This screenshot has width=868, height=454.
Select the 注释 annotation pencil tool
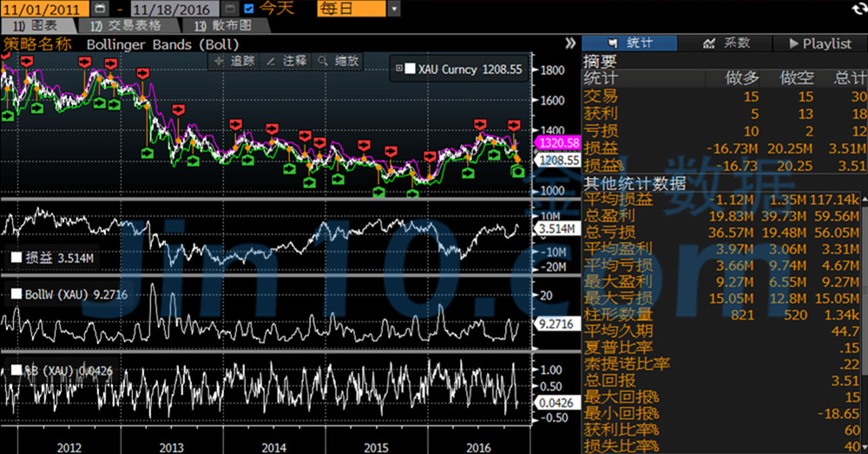pyautogui.click(x=286, y=61)
